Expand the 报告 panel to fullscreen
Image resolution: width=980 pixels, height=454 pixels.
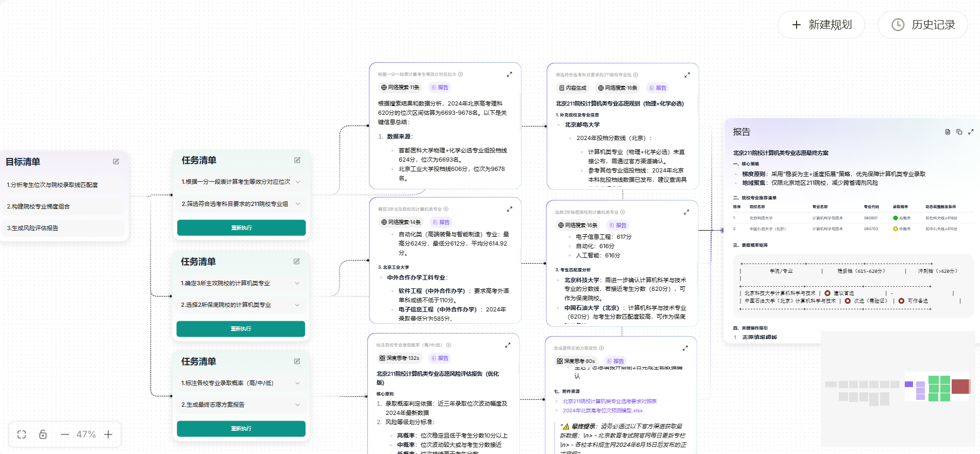[x=971, y=132]
